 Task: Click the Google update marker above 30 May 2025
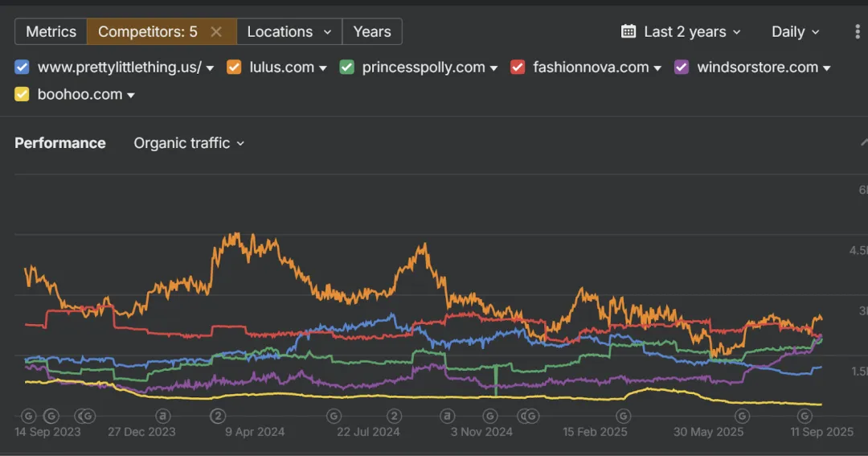pyautogui.click(x=743, y=416)
